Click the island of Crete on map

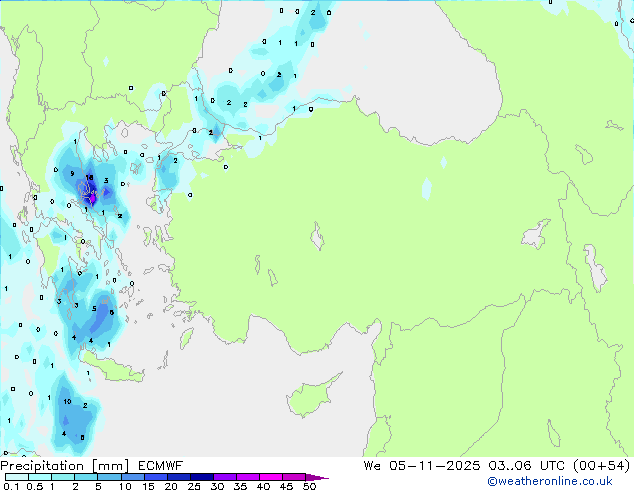(x=111, y=367)
